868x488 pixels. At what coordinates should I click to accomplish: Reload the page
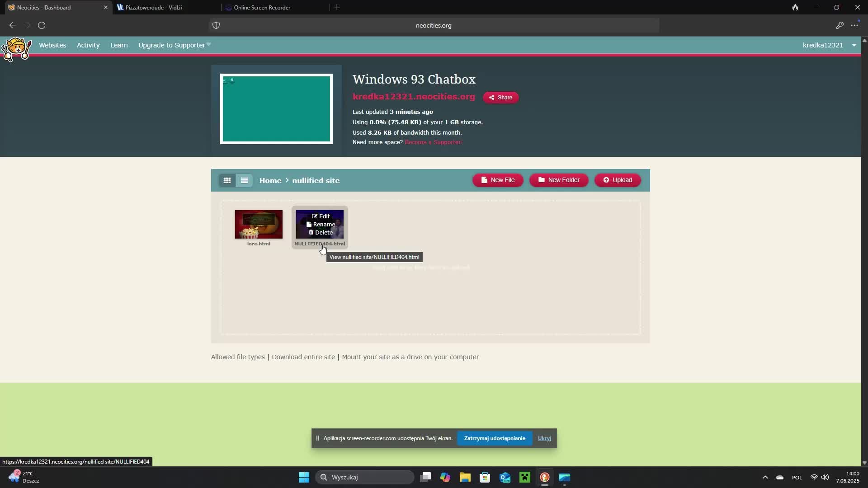(42, 25)
